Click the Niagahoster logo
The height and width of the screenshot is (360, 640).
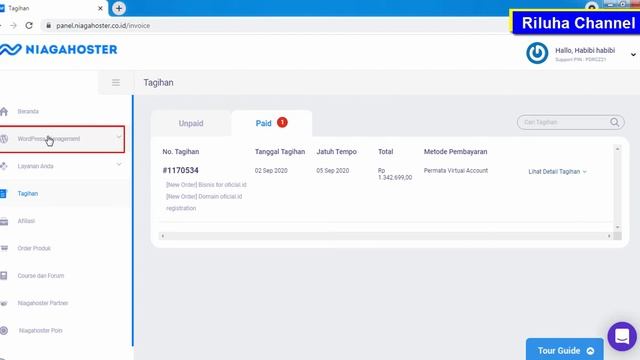(x=58, y=49)
